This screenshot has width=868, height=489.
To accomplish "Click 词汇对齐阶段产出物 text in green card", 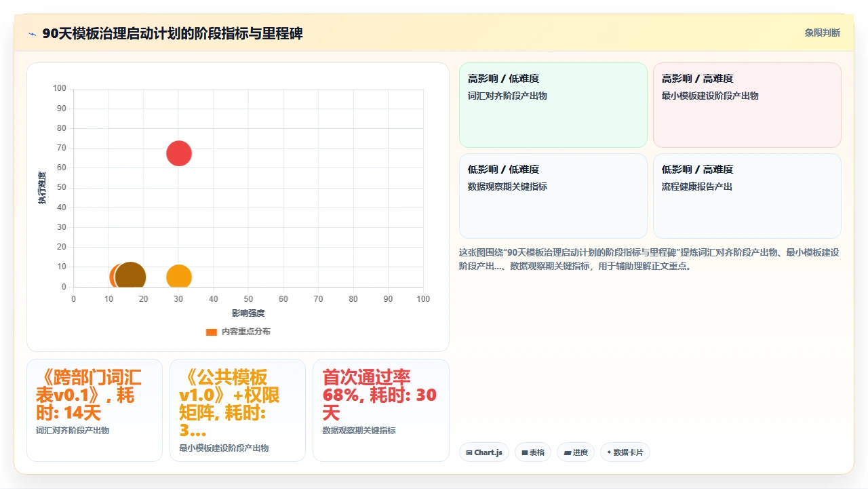I will (507, 96).
